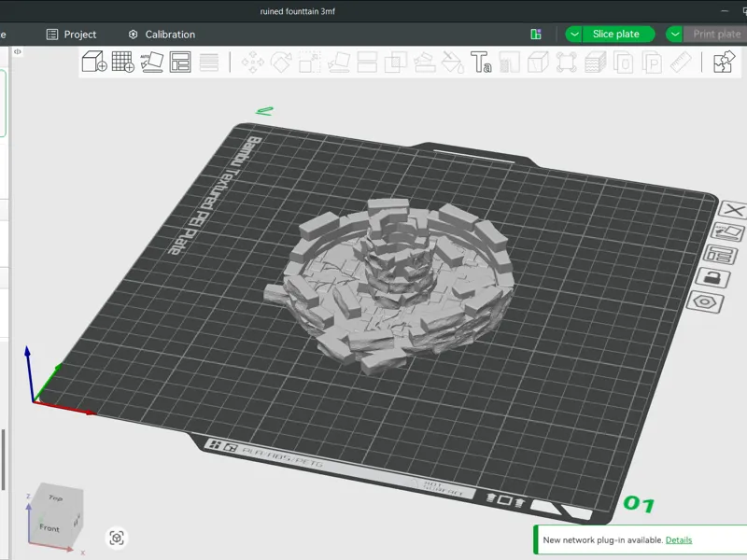This screenshot has width=747, height=560.
Task: Click auto orient icon on plate side
Action: click(x=727, y=231)
